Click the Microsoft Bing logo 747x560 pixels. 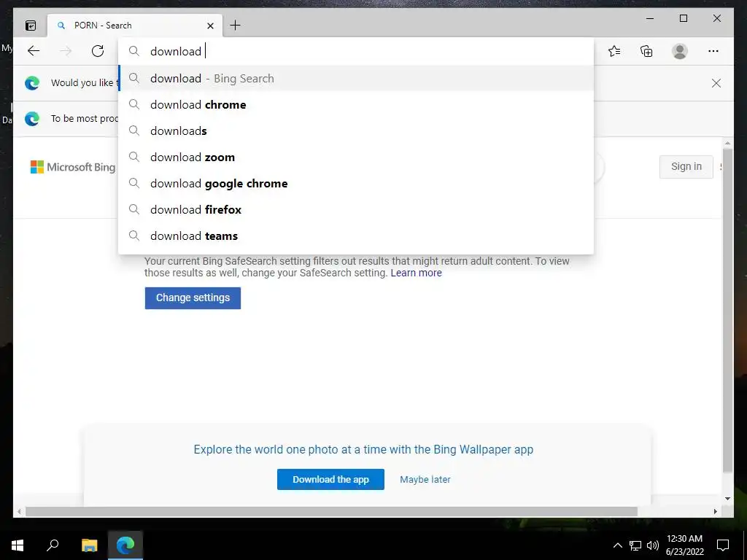point(73,167)
